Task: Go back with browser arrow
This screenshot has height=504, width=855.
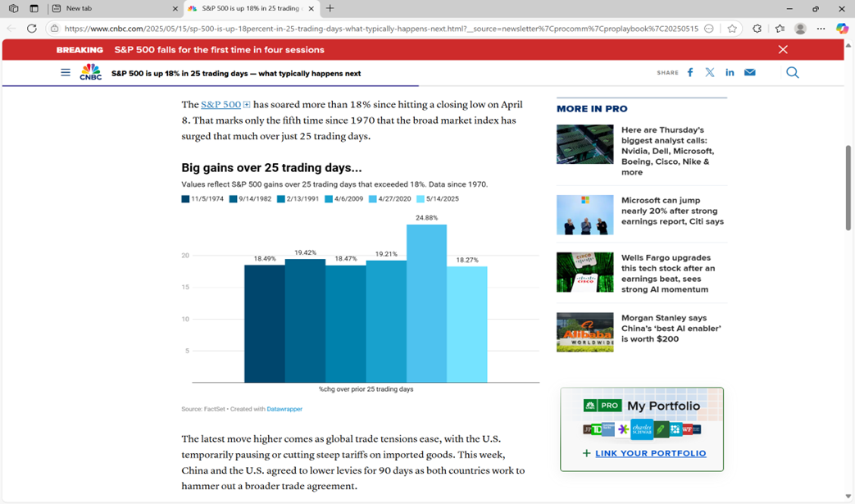Action: 11,29
